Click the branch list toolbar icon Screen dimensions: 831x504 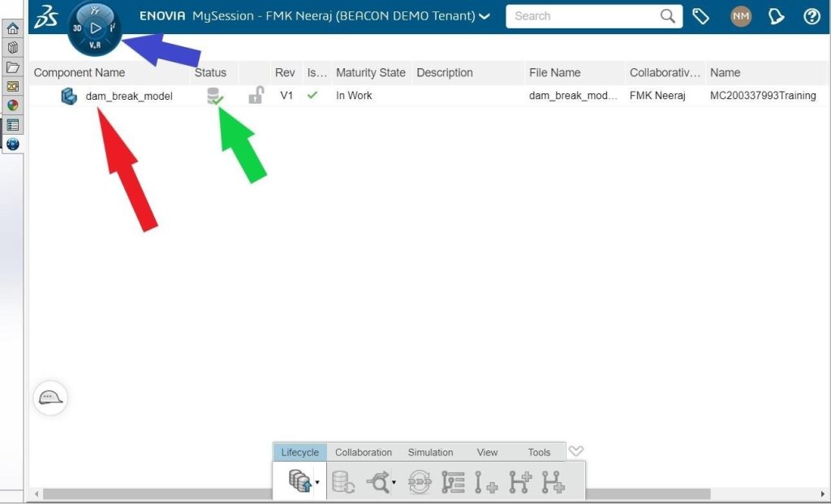pyautogui.click(x=453, y=482)
